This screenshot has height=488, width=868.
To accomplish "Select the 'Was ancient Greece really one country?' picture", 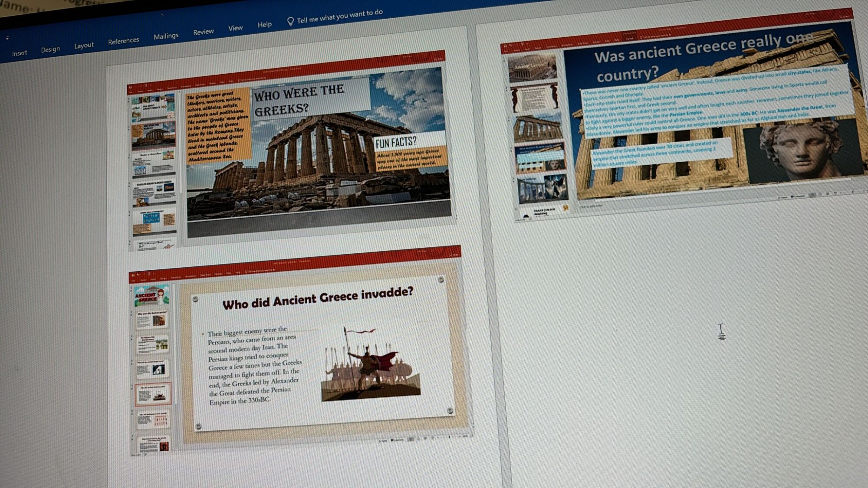I will pos(685,115).
